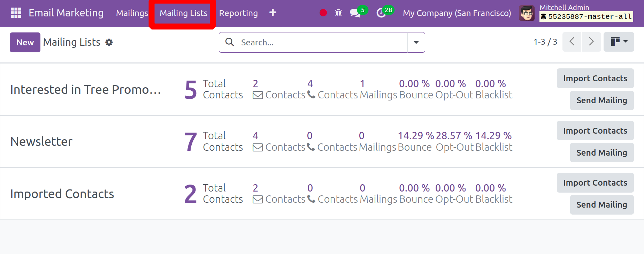Click the red recording indicator icon
The image size is (644, 254).
point(323,13)
